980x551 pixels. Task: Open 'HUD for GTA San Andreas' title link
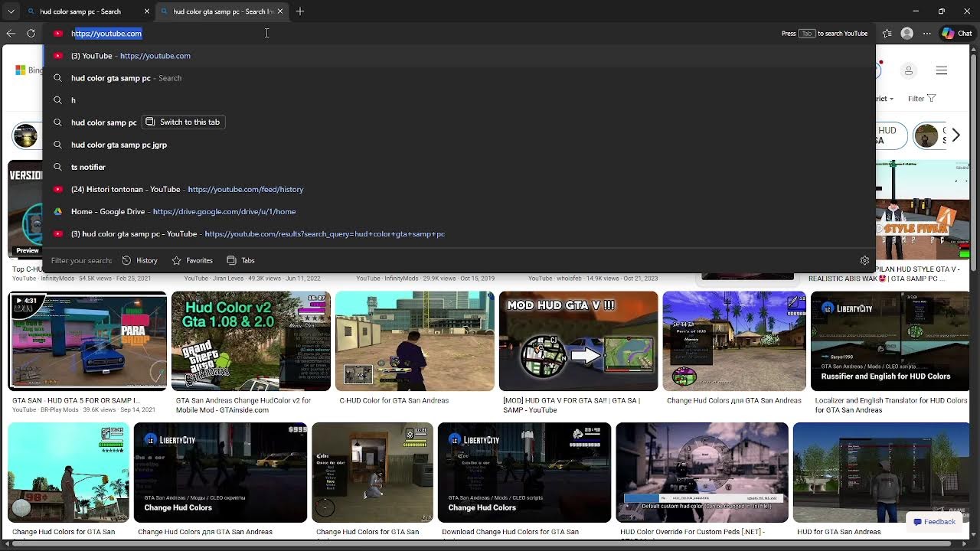pyautogui.click(x=839, y=532)
